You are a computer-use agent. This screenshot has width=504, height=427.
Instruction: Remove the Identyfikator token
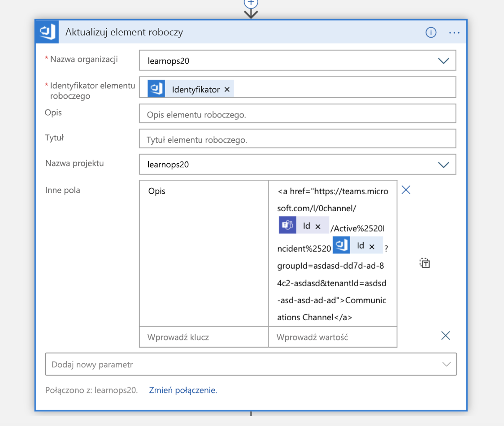[227, 89]
